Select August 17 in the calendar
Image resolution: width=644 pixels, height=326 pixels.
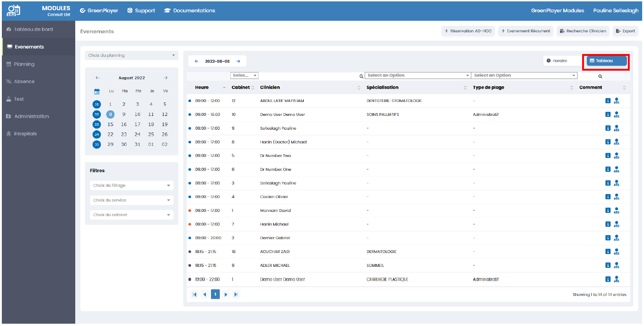coord(138,124)
